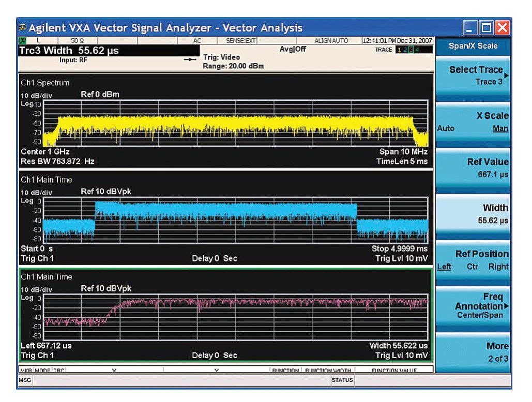Set X Scale to Auto
Screen dimensions: 532x402
point(446,129)
